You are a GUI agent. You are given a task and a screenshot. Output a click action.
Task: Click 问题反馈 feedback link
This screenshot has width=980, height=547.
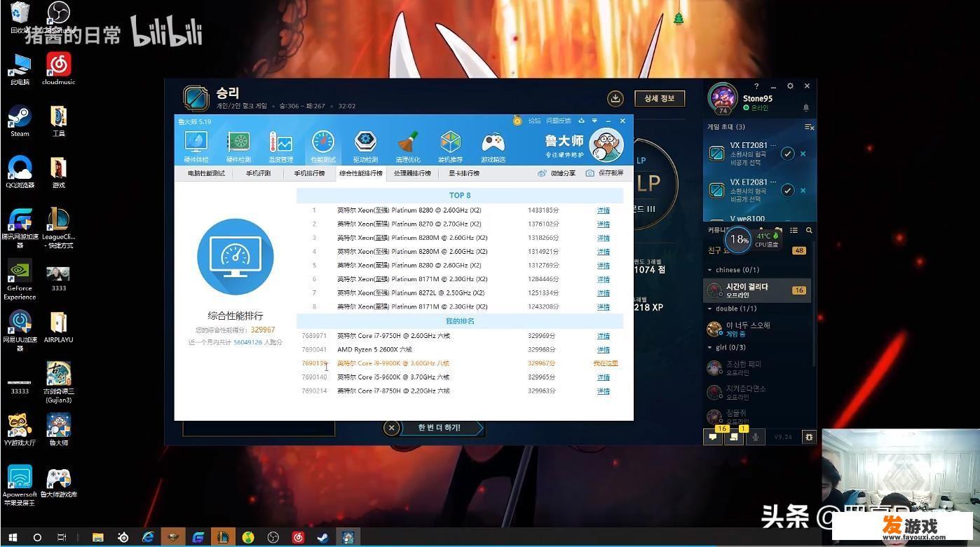pos(559,121)
